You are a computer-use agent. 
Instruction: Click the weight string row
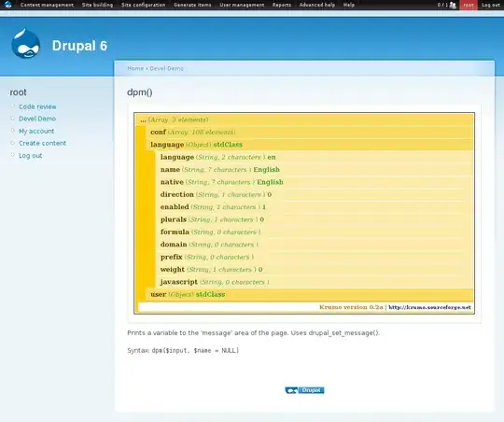[x=315, y=270]
